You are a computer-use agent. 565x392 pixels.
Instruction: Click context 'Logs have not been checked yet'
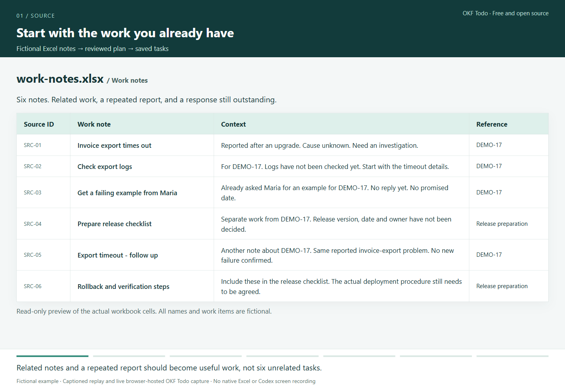pos(341,167)
